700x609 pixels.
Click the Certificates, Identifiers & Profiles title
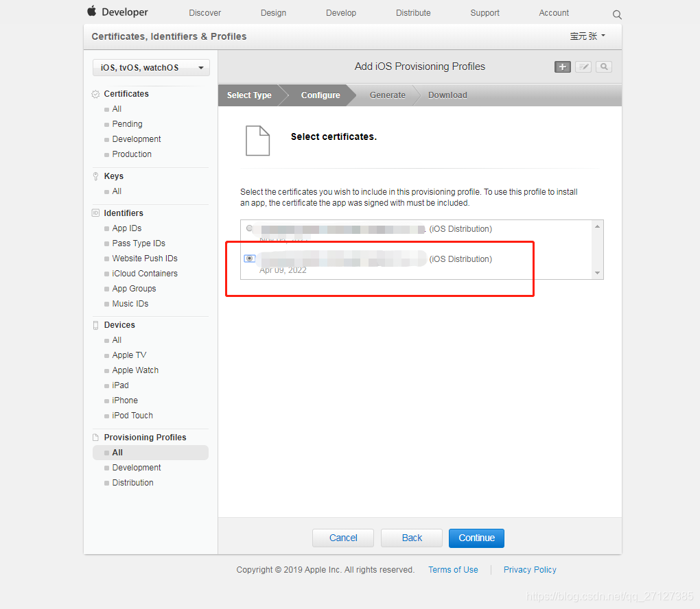(x=169, y=36)
